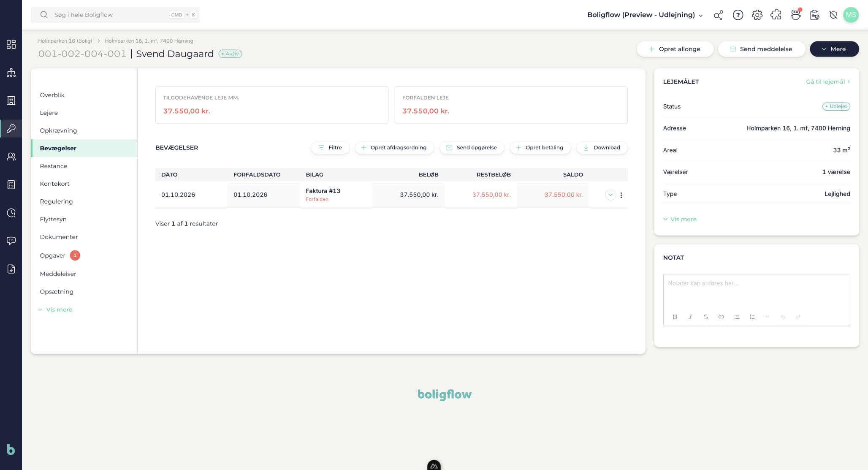
Task: Open the Boligflow (Preview - Udlejning) account switcher
Action: 645,15
